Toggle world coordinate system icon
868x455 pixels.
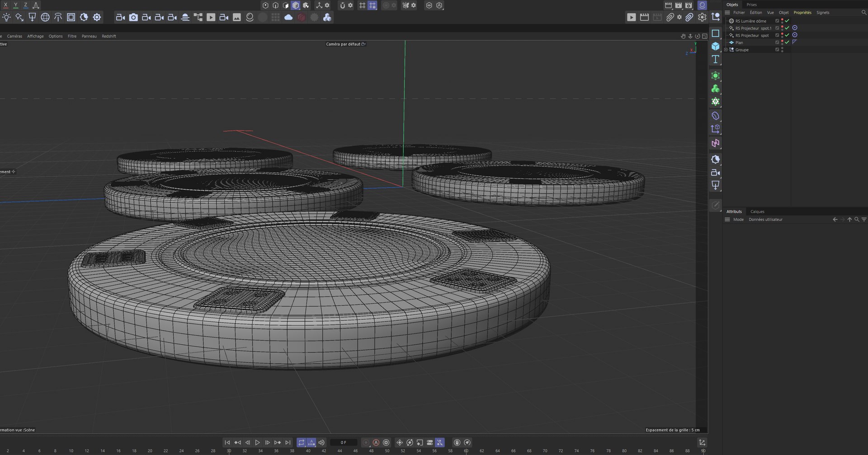pyautogui.click(x=36, y=5)
